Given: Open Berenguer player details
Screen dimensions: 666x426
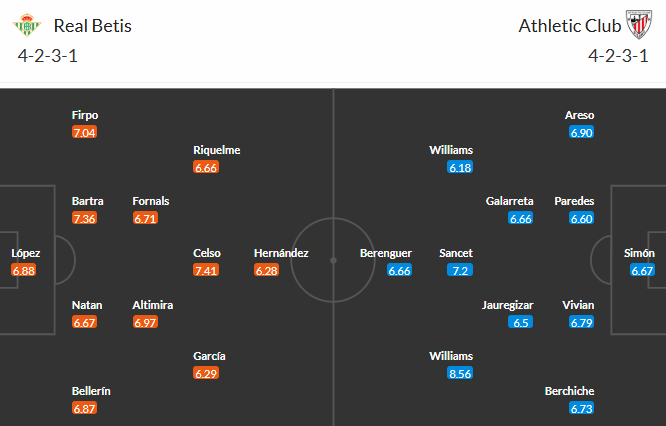Looking at the screenshot, I should pos(386,253).
